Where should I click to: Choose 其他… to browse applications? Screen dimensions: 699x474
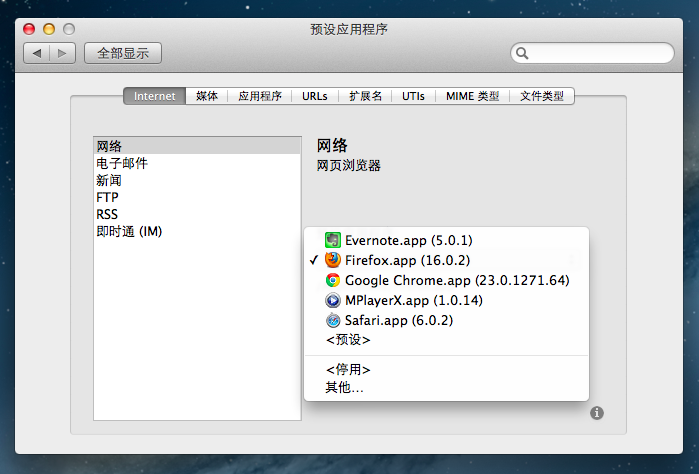click(x=446, y=387)
